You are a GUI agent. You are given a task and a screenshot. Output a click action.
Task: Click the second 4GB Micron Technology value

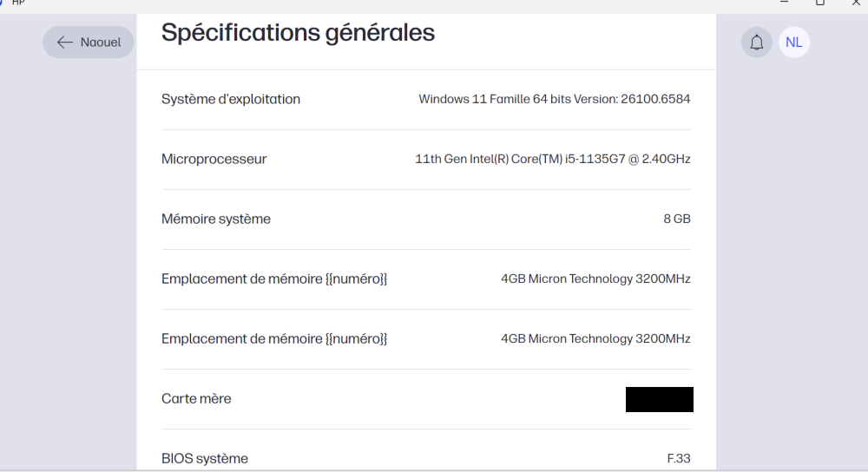tap(595, 338)
